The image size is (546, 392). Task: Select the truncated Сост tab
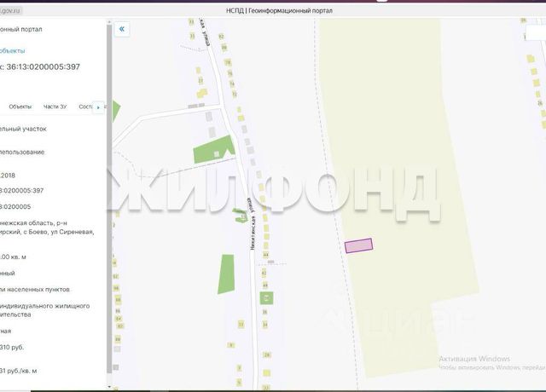click(x=85, y=107)
